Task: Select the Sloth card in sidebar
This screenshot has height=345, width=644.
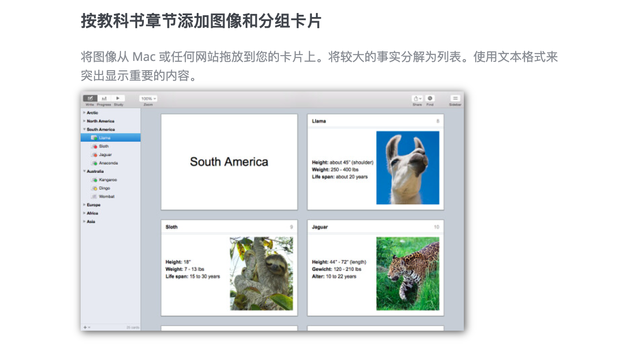Action: click(111, 146)
